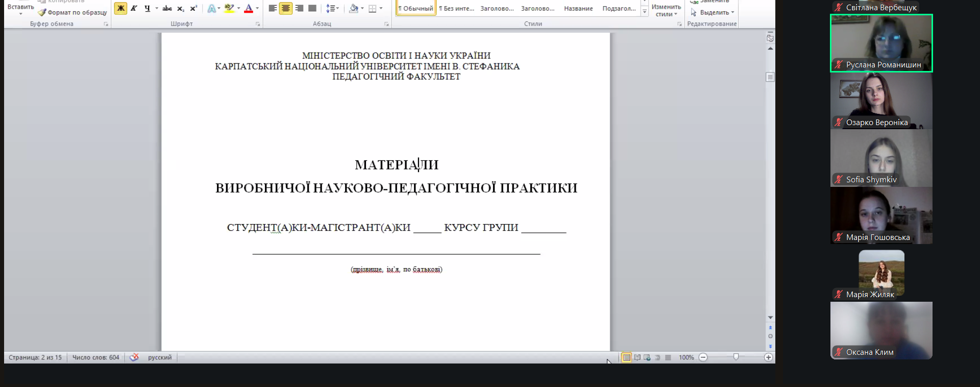Apply the Обычный style
Screen dimensions: 980x387
tap(415, 8)
